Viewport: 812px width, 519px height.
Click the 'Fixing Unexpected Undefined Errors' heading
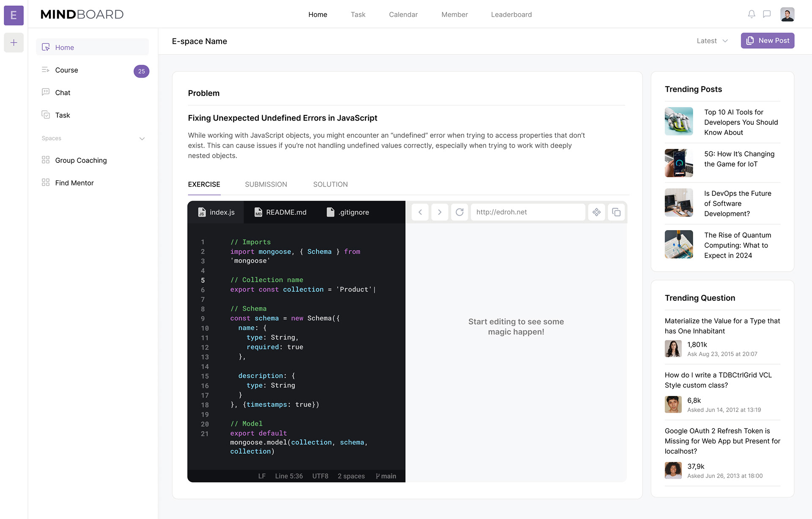283,118
